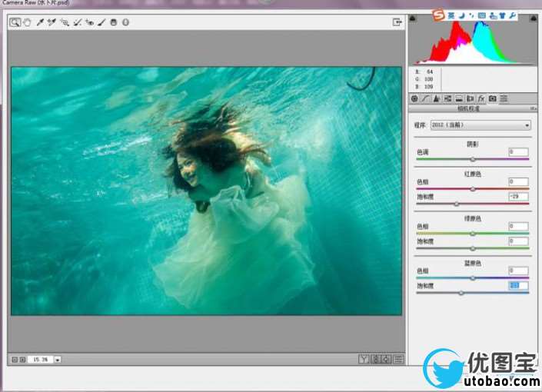Open the Sogou skin shirt icon
This screenshot has width=542, height=392.
pyautogui.click(x=503, y=15)
